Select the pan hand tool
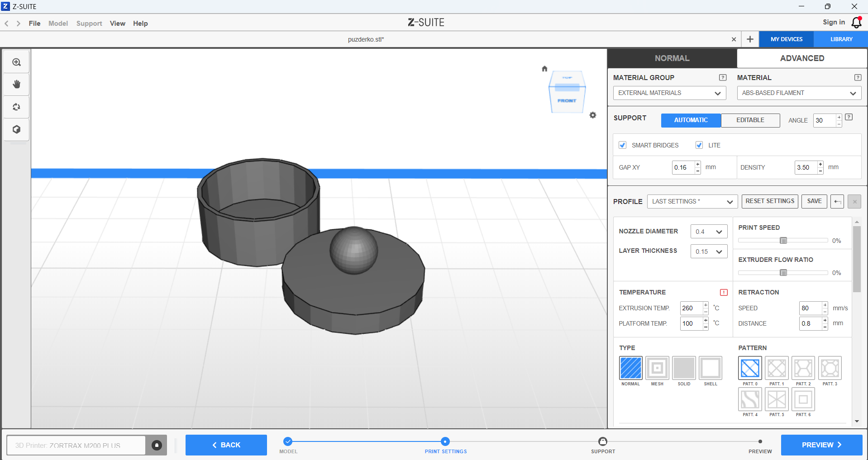The width and height of the screenshot is (868, 460). [17, 85]
